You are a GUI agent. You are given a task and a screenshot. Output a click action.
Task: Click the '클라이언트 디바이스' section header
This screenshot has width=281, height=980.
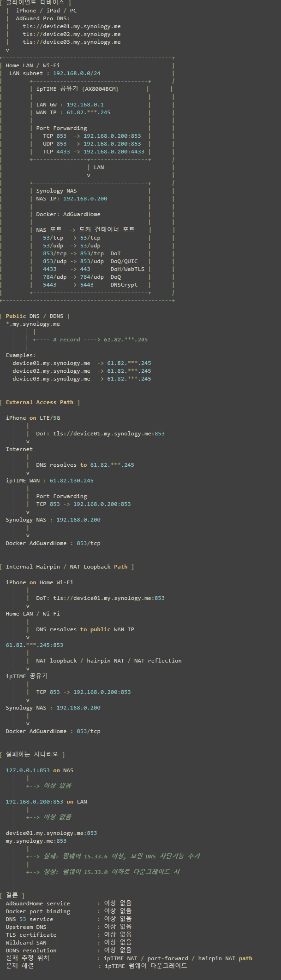(x=35, y=3)
